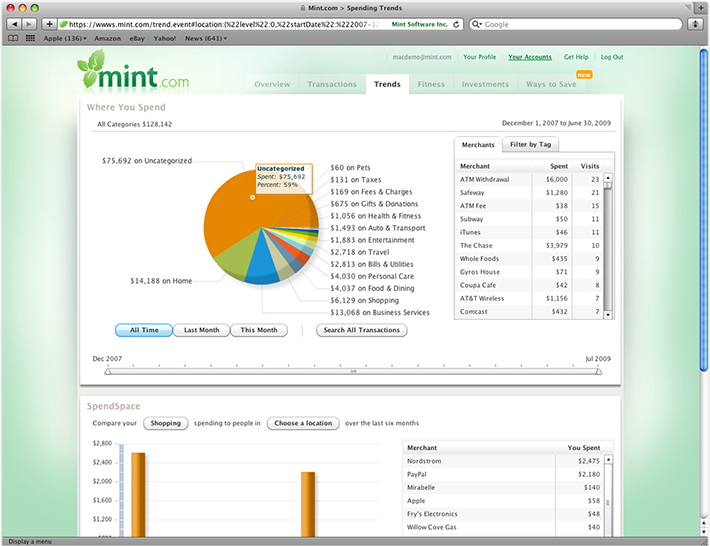Open eBay bookmark
Viewport: 710px width, 546px height.
137,38
